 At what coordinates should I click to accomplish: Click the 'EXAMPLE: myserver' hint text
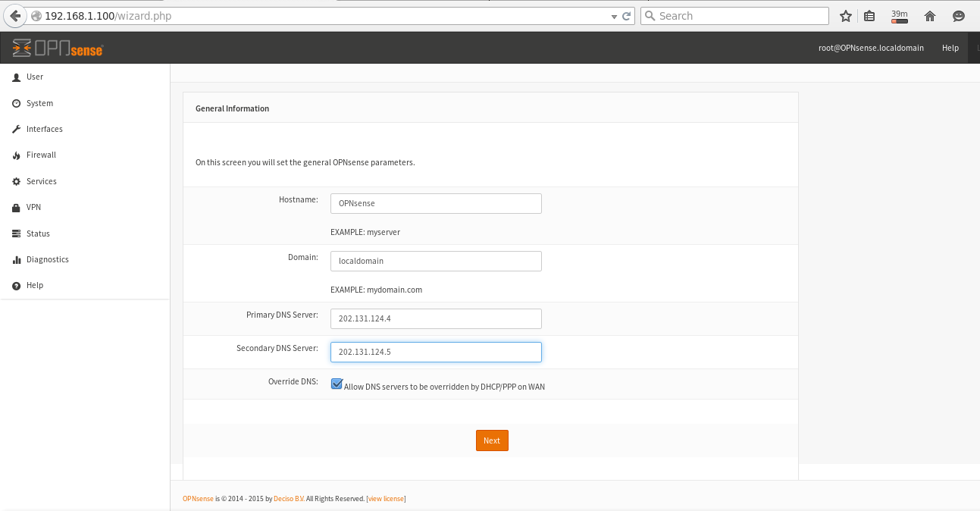(x=365, y=232)
